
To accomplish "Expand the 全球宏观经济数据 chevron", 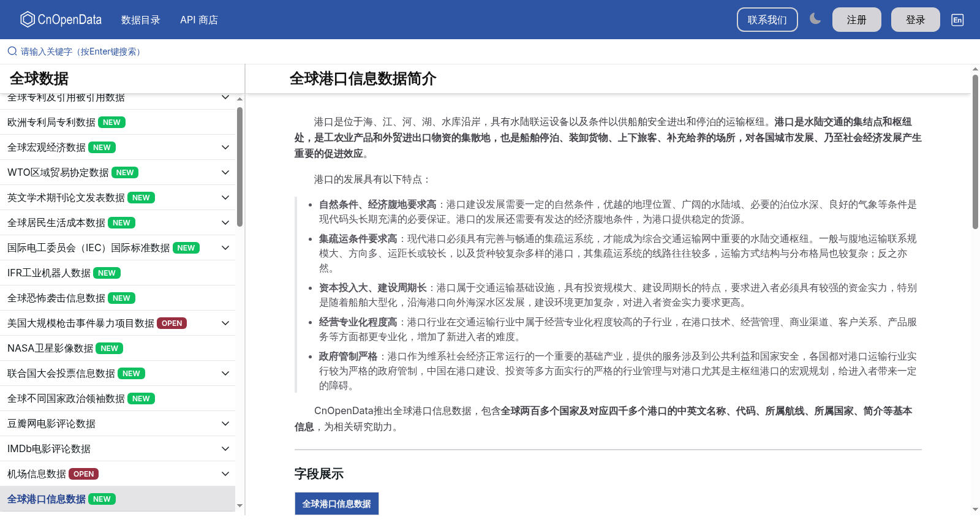I will coord(225,147).
